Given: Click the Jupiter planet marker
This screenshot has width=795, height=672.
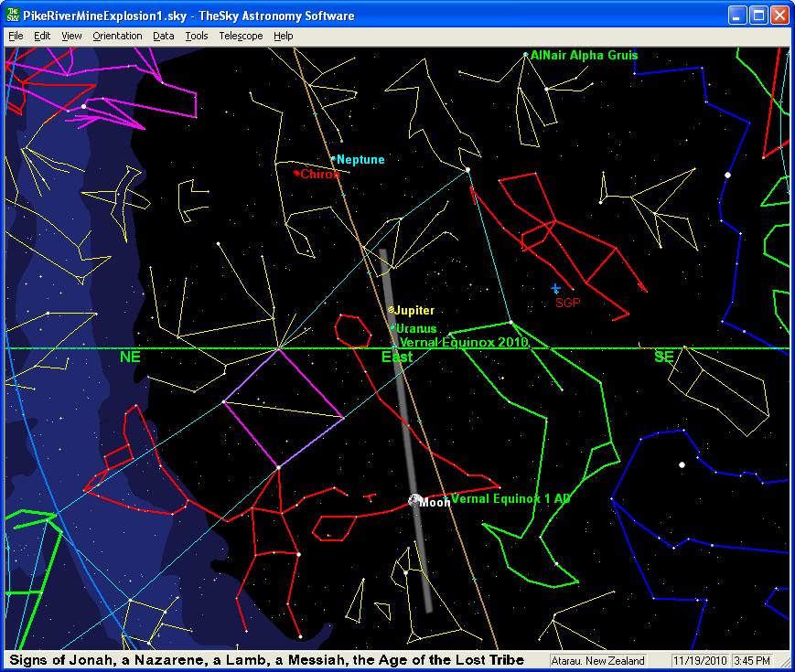Looking at the screenshot, I should coord(392,310).
